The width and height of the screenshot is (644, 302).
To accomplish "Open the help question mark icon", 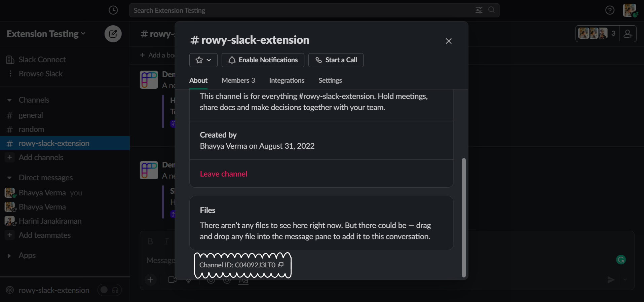I will coord(610,10).
